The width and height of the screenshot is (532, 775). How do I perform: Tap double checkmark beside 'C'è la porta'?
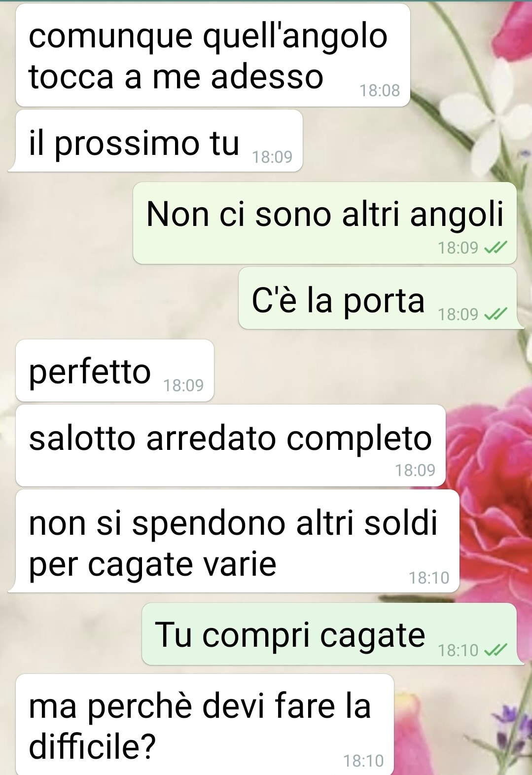point(496,314)
